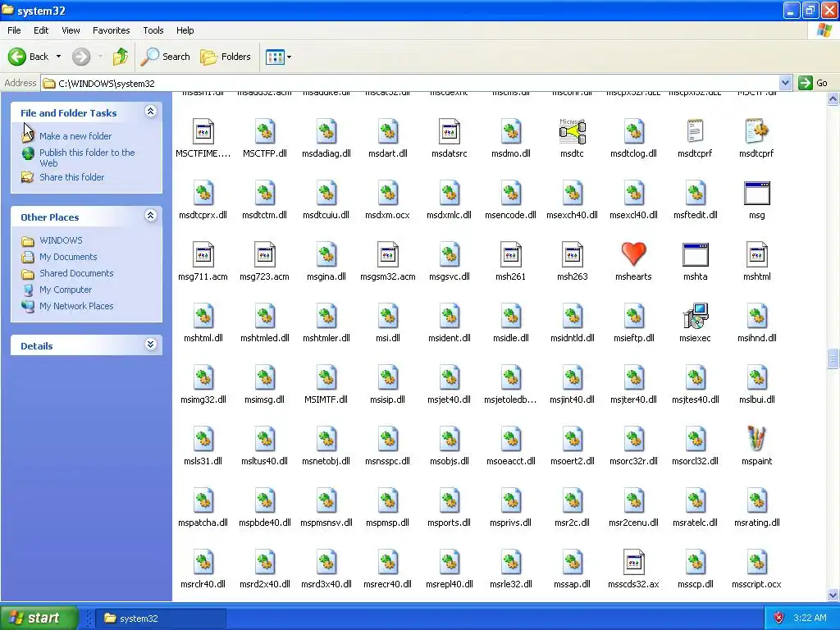Screen dimensions: 840x630
Task: Select the msrating.dll file icon
Action: (757, 501)
